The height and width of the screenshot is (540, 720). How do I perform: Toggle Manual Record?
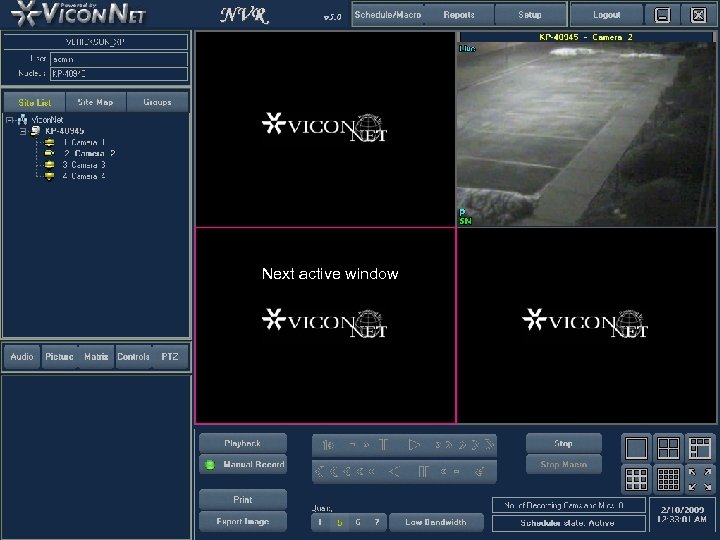tap(243, 464)
